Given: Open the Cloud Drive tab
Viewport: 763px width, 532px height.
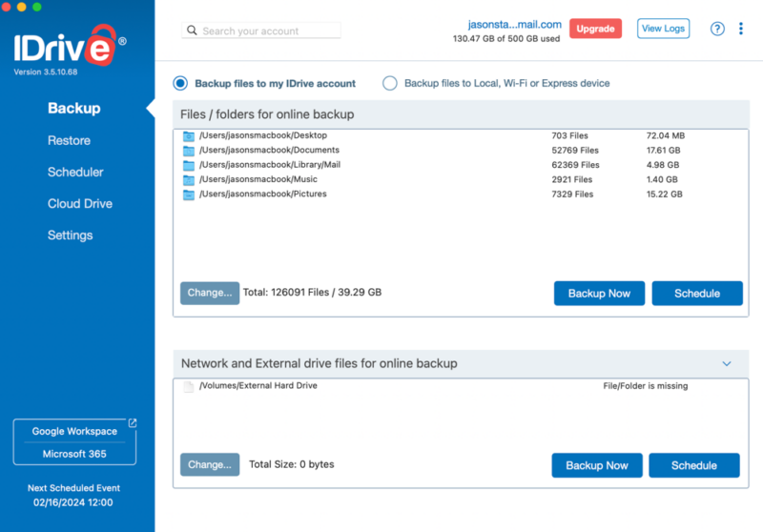Looking at the screenshot, I should [80, 204].
